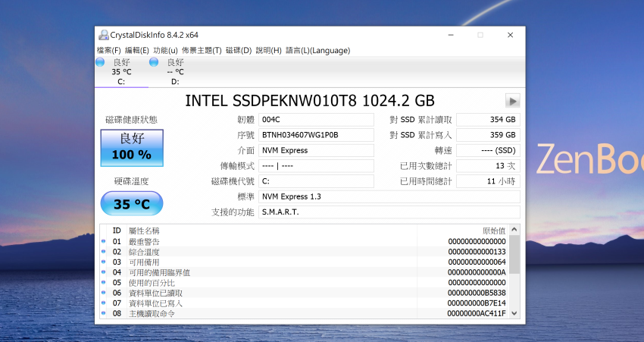Click the total writes value 359 GB
This screenshot has width=644, height=342.
point(489,135)
